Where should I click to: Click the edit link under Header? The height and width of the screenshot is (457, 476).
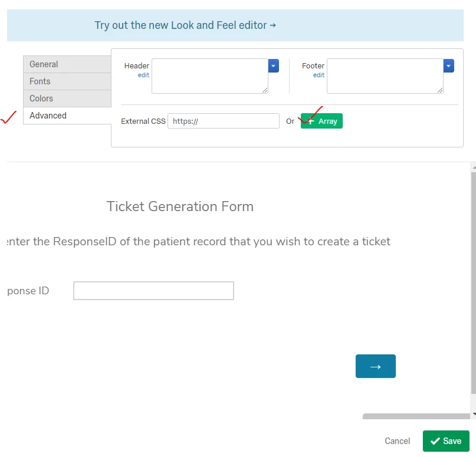point(142,75)
